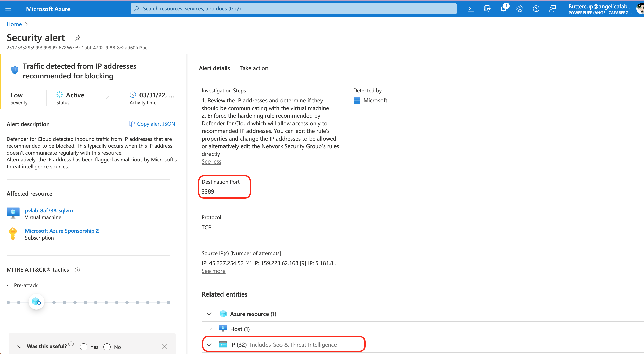Open the help question mark icon
The width and height of the screenshot is (644, 354).
(x=536, y=9)
